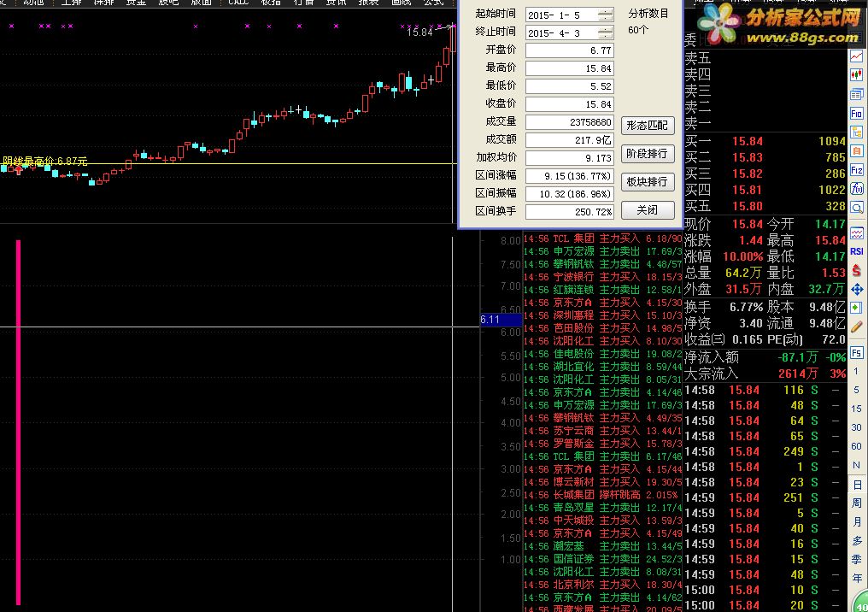
Task: Click the tall pink volume bar
Action: pos(18,422)
